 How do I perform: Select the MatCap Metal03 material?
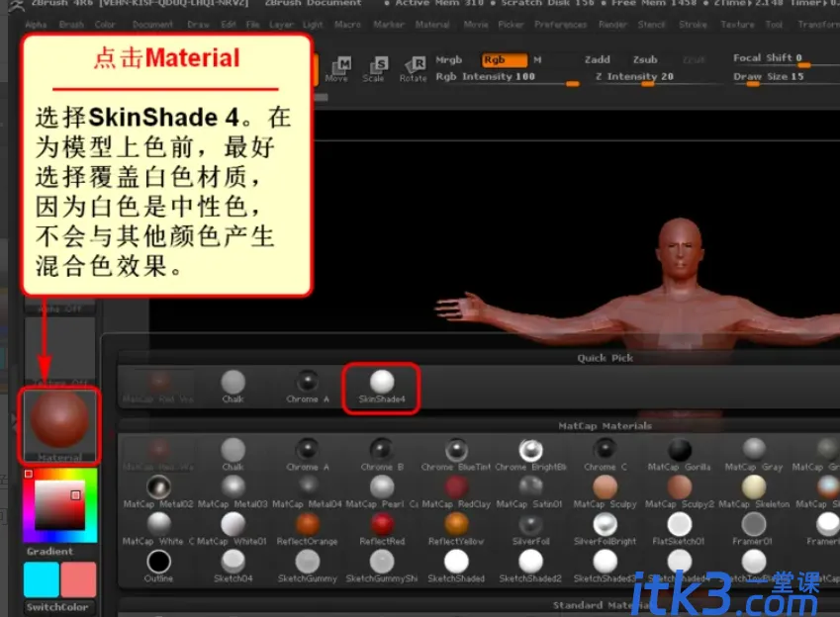point(233,491)
